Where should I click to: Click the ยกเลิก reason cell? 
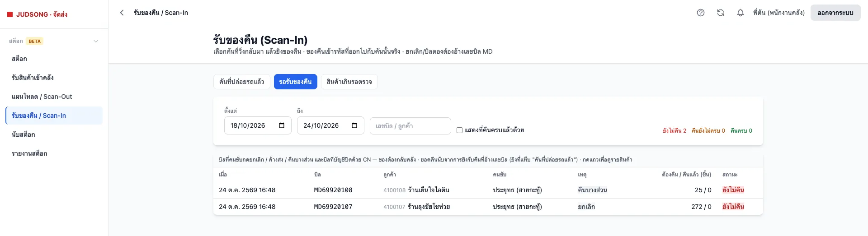coord(586,207)
